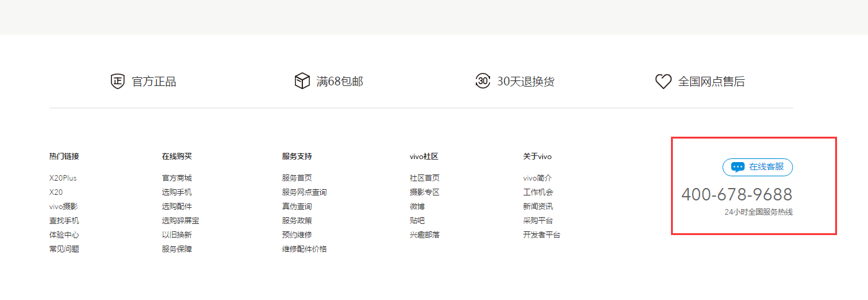Click the 30天退换货 circular icon
Screen dimensions: 868x300
pos(483,81)
